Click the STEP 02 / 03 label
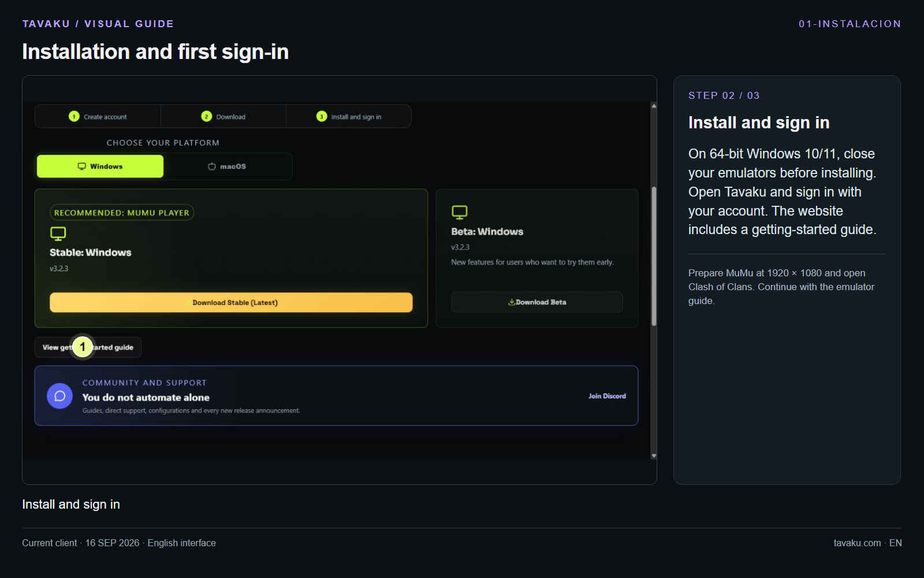This screenshot has height=578, width=924. (724, 95)
